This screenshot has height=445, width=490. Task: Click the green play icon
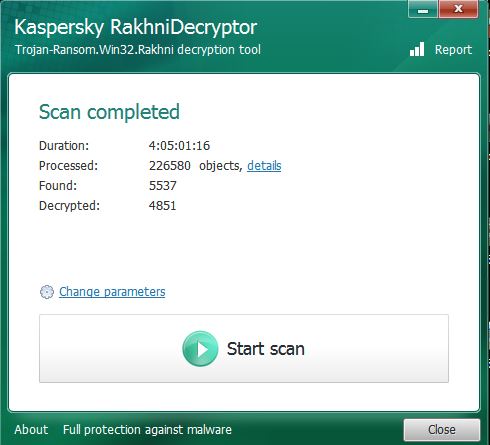200,349
